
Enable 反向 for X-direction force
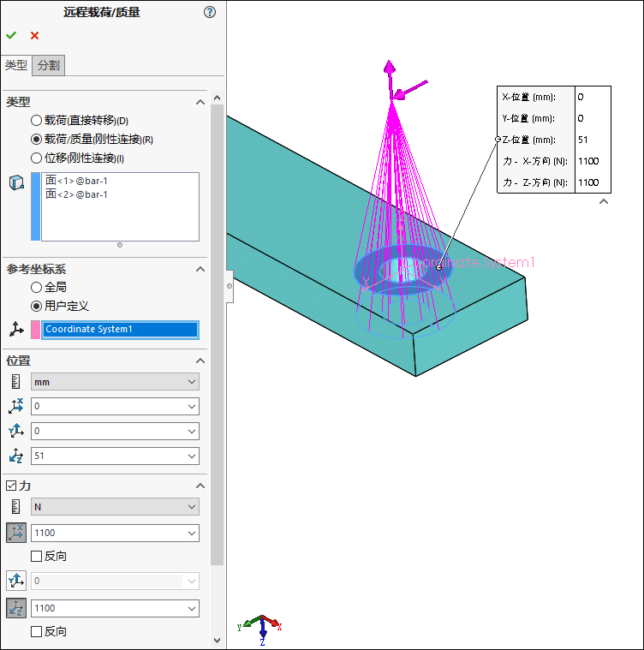[x=36, y=557]
